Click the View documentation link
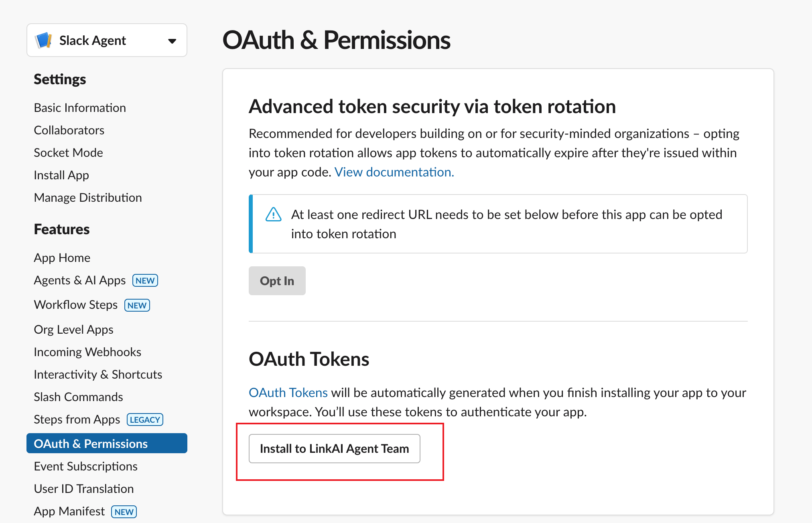This screenshot has height=523, width=812. click(x=394, y=172)
